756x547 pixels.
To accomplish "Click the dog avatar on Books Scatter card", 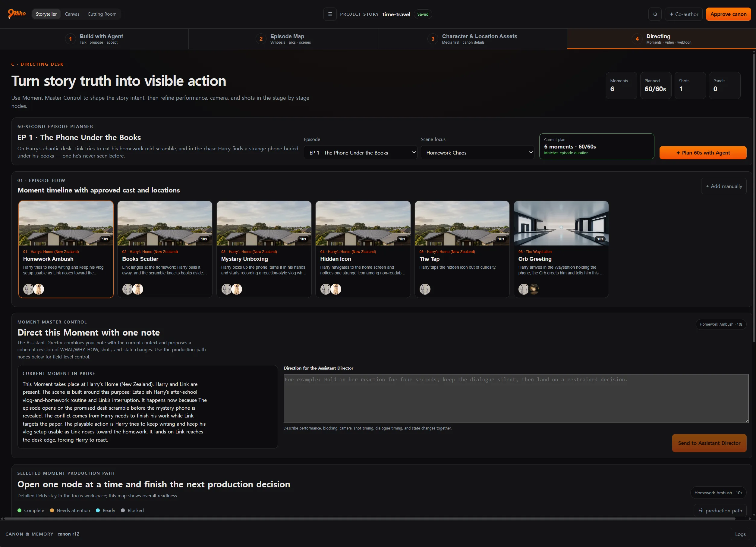I will [x=138, y=289].
